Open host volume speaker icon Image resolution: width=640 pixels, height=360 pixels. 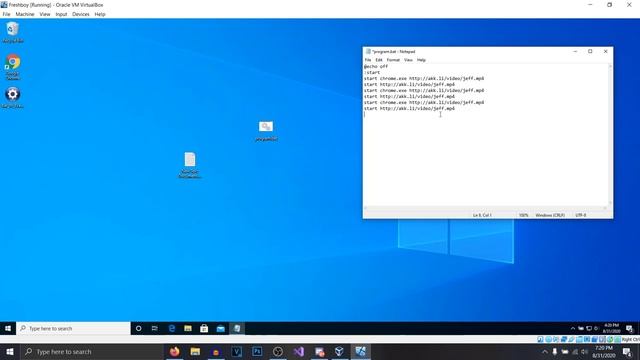point(585,351)
